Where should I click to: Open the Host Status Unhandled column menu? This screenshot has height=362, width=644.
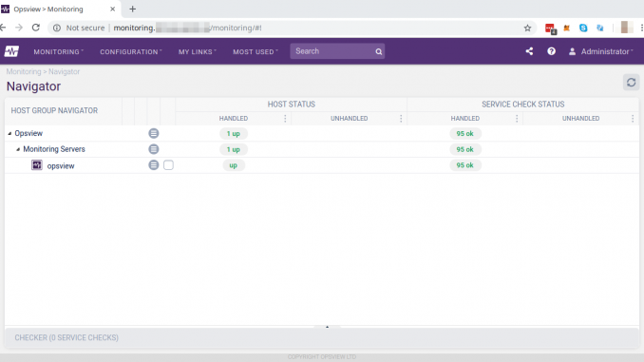[401, 119]
